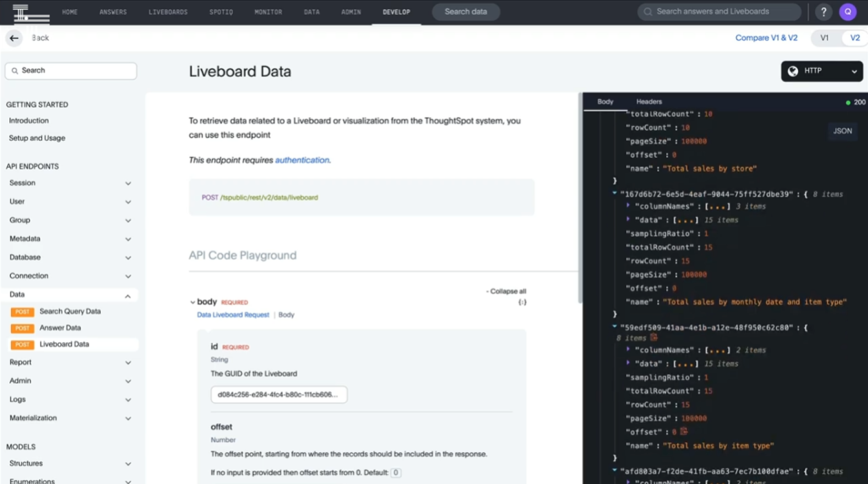The image size is (868, 484).
Task: Click the Search data button
Action: point(466,11)
